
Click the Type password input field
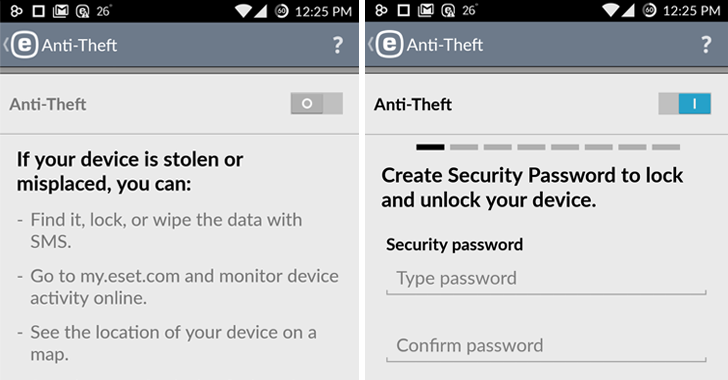pos(546,280)
